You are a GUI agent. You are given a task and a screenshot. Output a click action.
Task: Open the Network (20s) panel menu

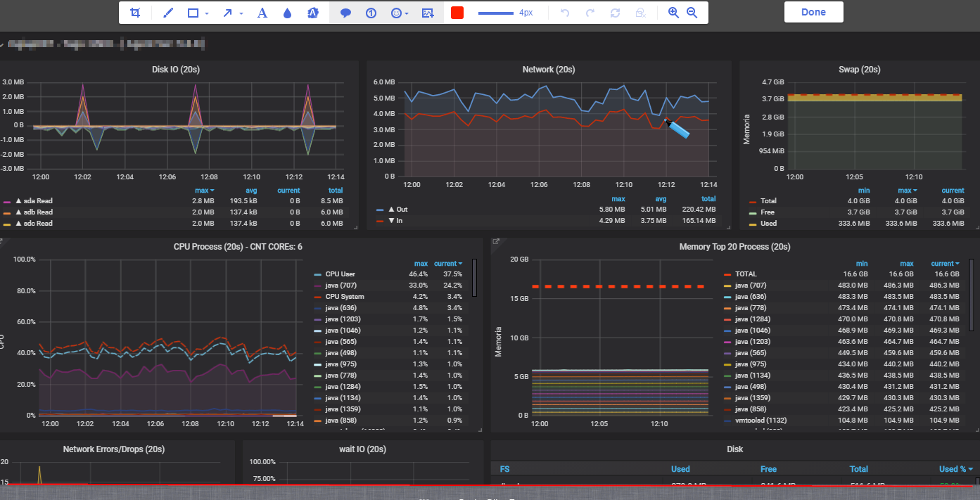coord(549,70)
